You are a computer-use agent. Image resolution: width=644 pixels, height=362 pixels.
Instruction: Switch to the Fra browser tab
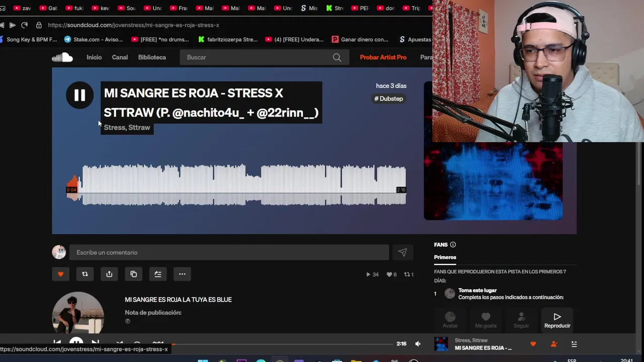click(179, 8)
